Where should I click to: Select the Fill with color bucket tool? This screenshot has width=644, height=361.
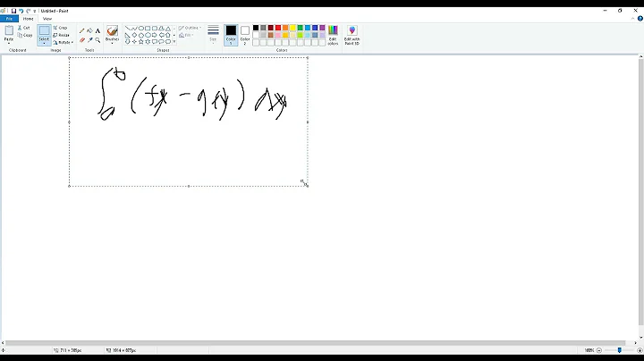click(89, 30)
